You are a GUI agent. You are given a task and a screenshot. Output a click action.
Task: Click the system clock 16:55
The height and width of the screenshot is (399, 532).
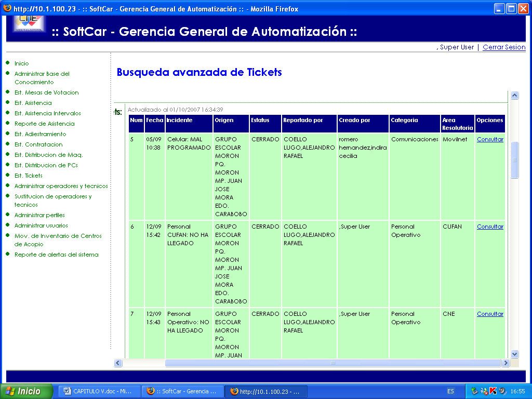pos(518,392)
